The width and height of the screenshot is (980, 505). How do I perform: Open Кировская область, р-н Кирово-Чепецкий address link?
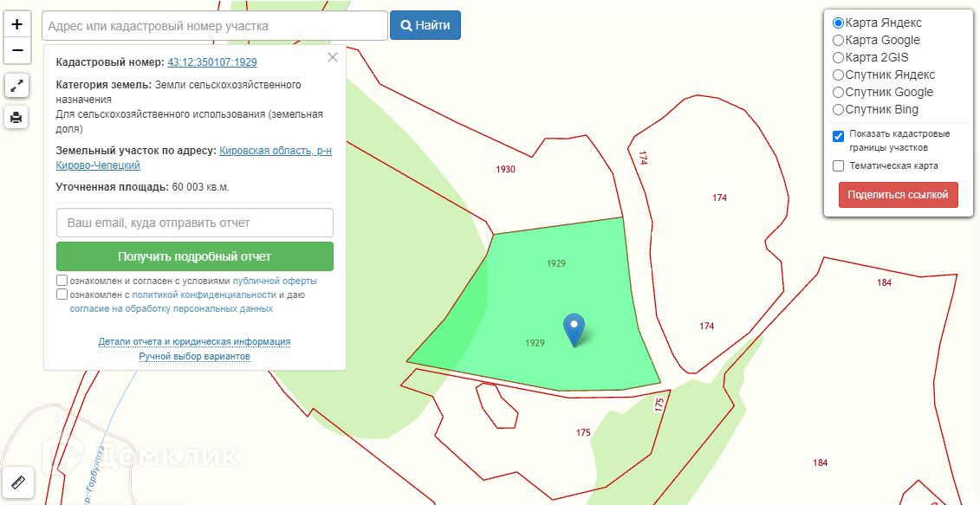(x=194, y=159)
